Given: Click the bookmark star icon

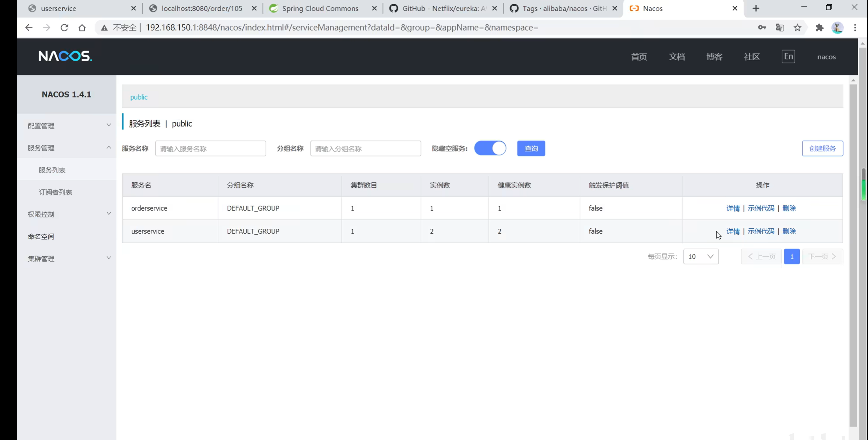Looking at the screenshot, I should (x=798, y=28).
